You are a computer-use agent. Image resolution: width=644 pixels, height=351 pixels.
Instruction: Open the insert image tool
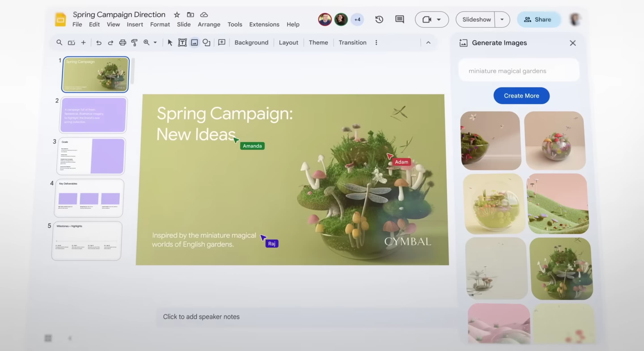point(195,42)
